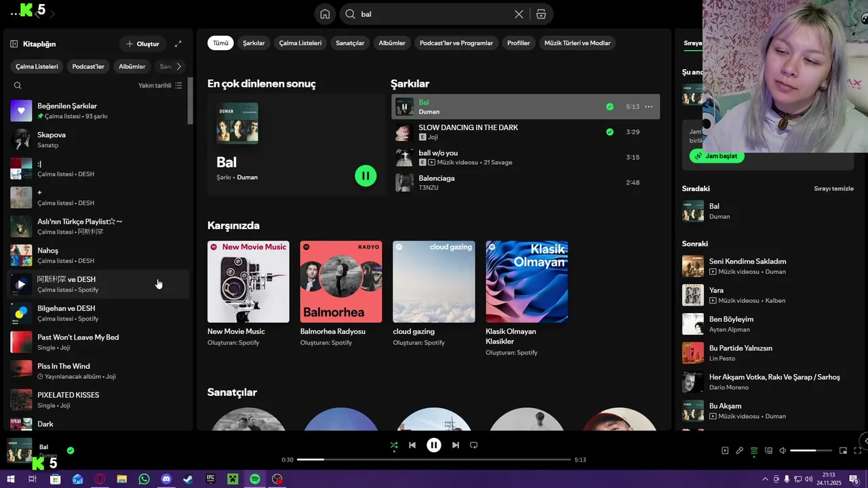Filter results by Albümler

(392, 43)
